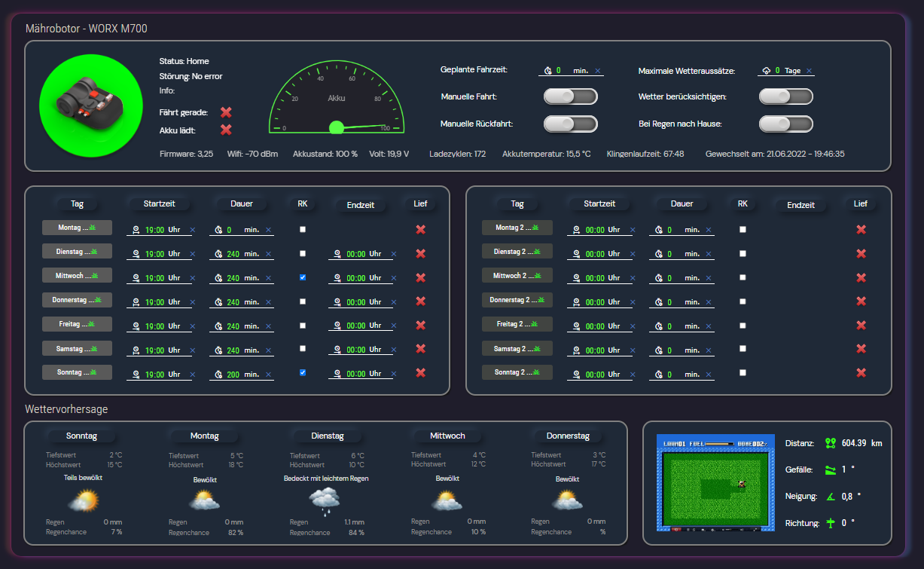Clear Mittwoch Endzeit with its x icon

pyautogui.click(x=393, y=278)
